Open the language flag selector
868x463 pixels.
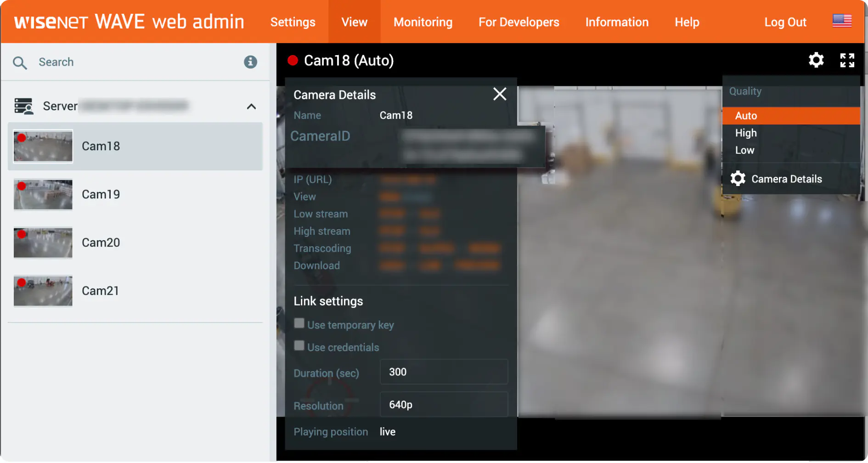pyautogui.click(x=842, y=21)
